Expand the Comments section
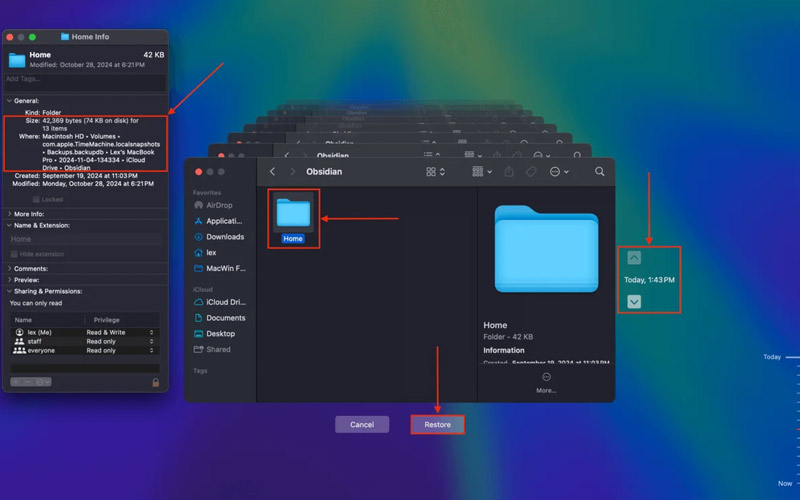The height and width of the screenshot is (500, 800). click(x=10, y=269)
